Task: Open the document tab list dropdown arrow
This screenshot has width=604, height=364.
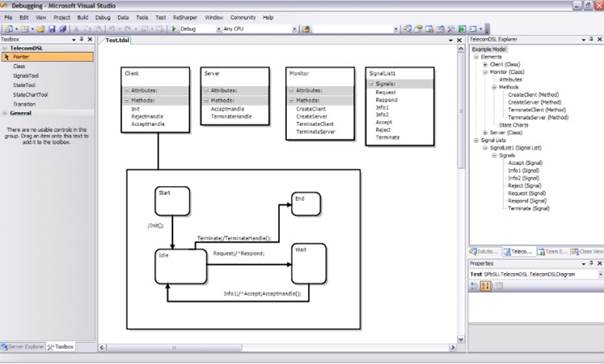Action: (451, 40)
